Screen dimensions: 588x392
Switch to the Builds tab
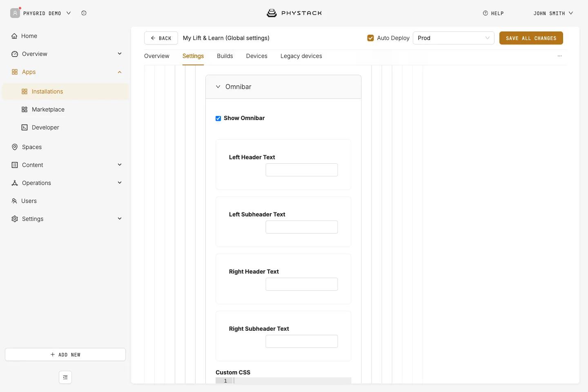pos(225,56)
